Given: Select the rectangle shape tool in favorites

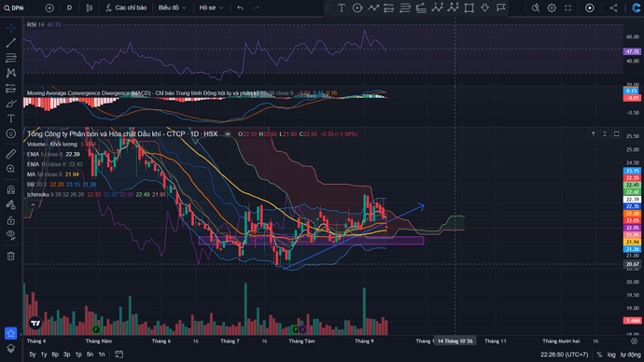Looking at the screenshot, I should point(469,7).
